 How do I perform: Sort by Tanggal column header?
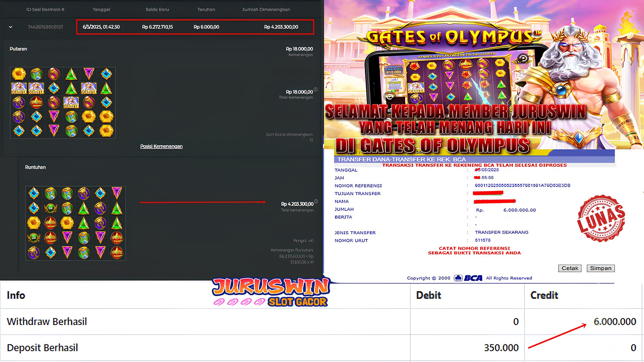coord(101,10)
